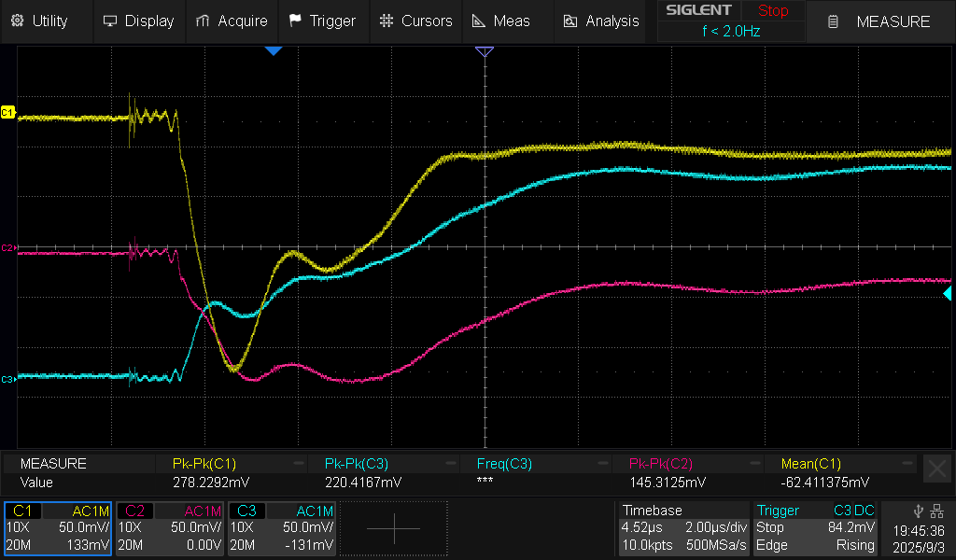Open the Utility menu
Image resolution: width=956 pixels, height=560 pixels.
pyautogui.click(x=39, y=21)
